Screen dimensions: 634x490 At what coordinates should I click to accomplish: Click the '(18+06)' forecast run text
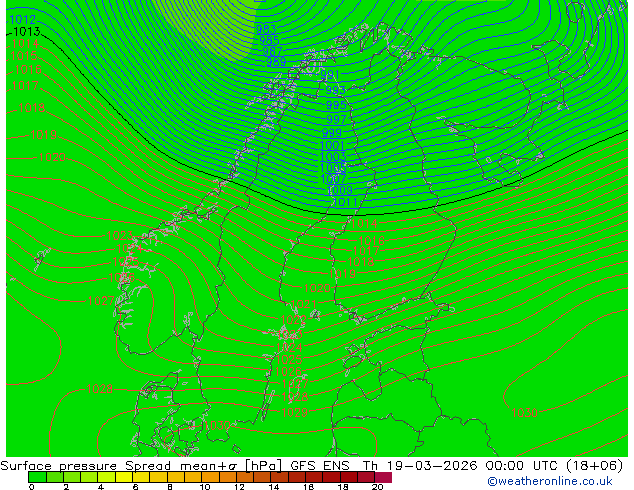click(x=594, y=466)
